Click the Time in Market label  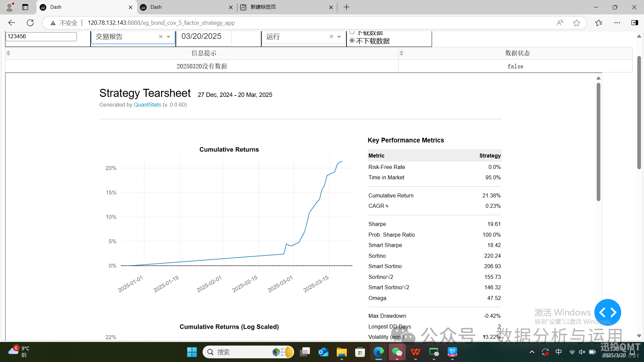(x=386, y=177)
